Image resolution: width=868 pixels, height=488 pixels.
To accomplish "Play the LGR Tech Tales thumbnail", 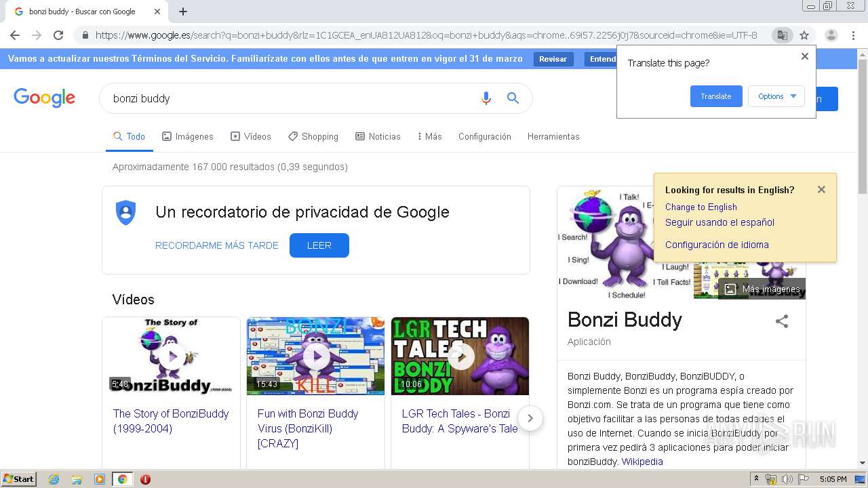I will pos(460,356).
